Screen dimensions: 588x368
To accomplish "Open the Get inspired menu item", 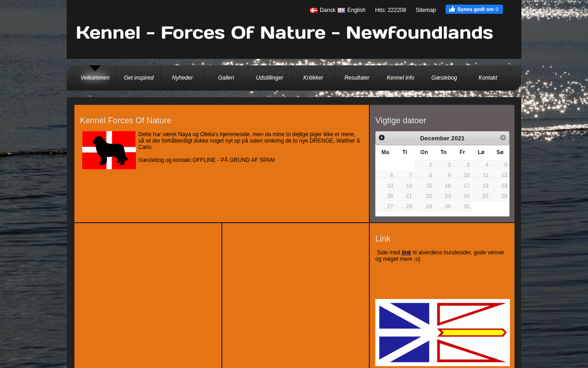I will [139, 78].
